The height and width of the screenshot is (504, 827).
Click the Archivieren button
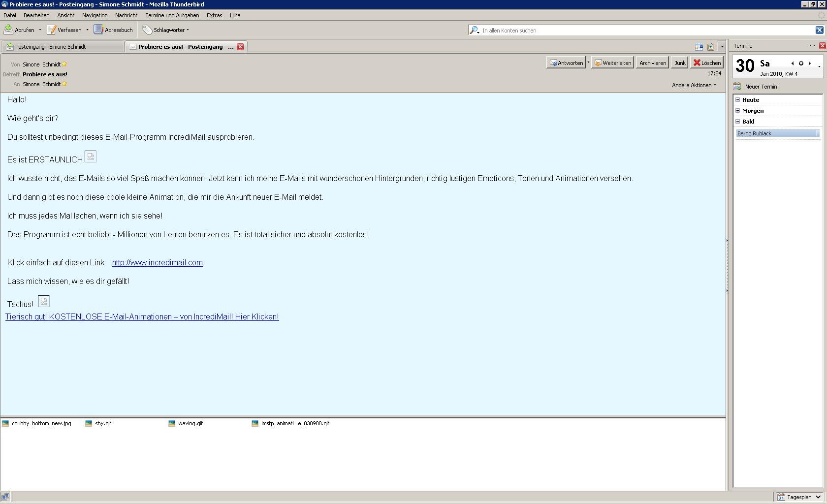pos(653,63)
